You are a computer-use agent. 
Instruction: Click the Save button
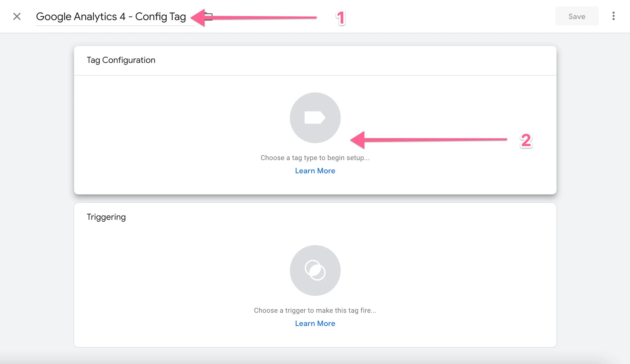point(577,16)
